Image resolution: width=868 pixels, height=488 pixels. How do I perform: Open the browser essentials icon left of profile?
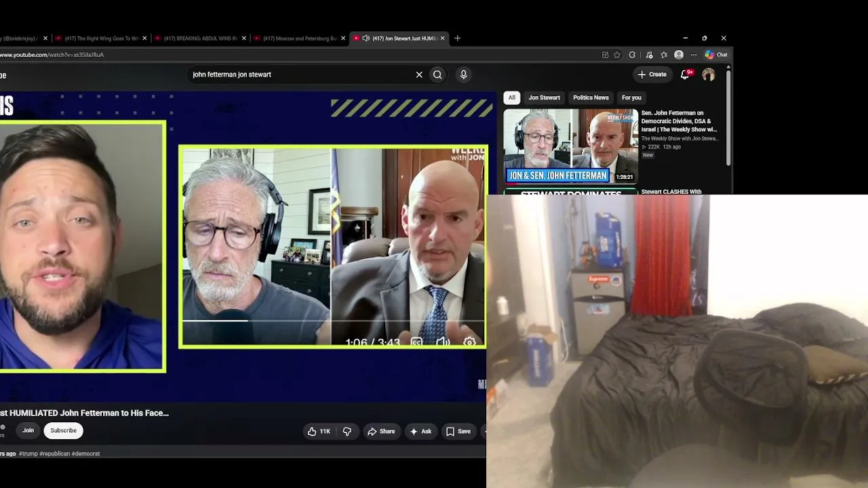tap(649, 55)
